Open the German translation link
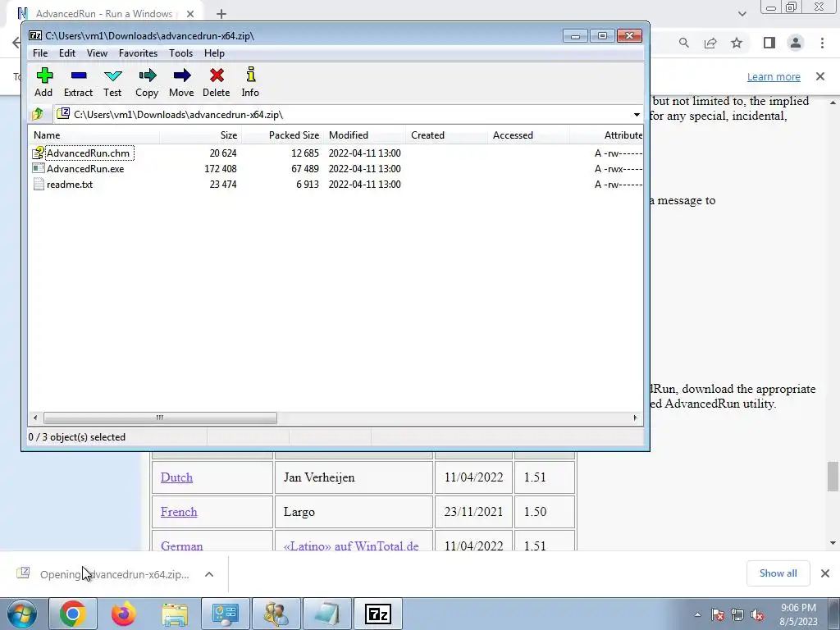 click(181, 546)
